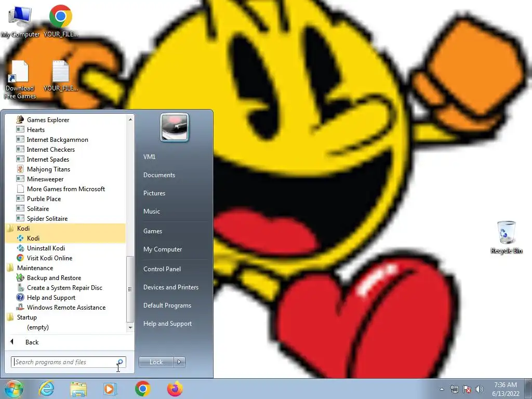Open the clock showing 7:36 AM

[506, 389]
